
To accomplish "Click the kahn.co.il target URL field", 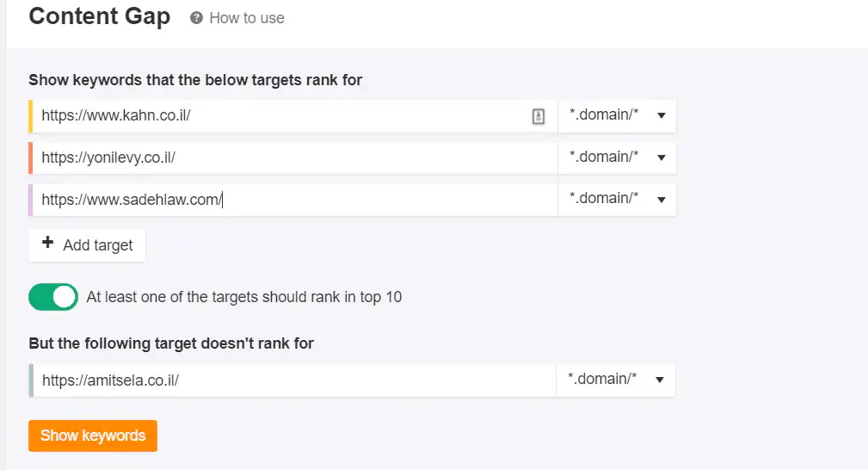I will pyautogui.click(x=275, y=115).
